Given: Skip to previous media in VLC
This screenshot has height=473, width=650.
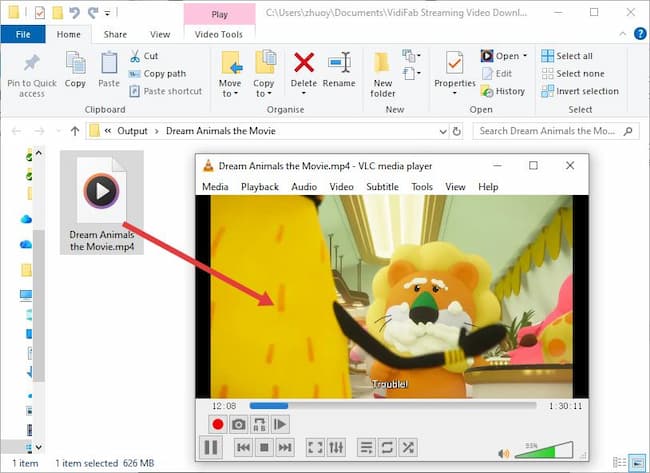Looking at the screenshot, I should pos(243,447).
